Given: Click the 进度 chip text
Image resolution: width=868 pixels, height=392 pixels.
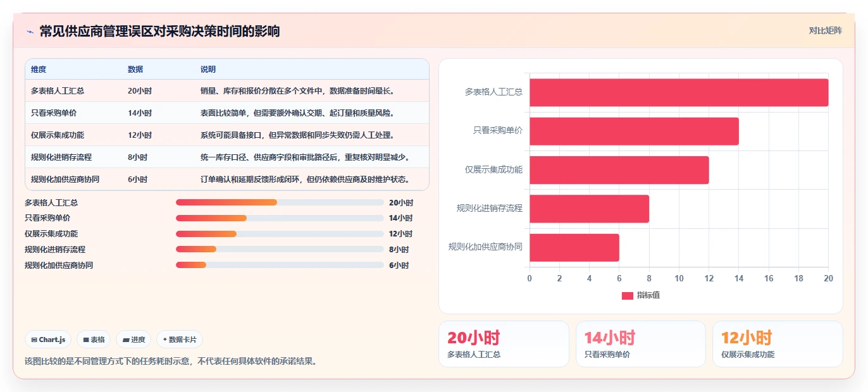Looking at the screenshot, I should click(x=138, y=340).
